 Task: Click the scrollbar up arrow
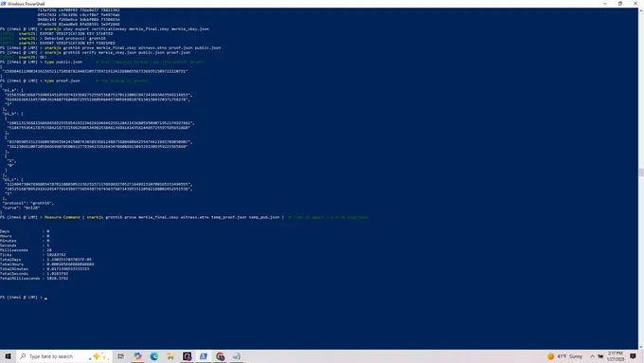pyautogui.click(x=641, y=10)
